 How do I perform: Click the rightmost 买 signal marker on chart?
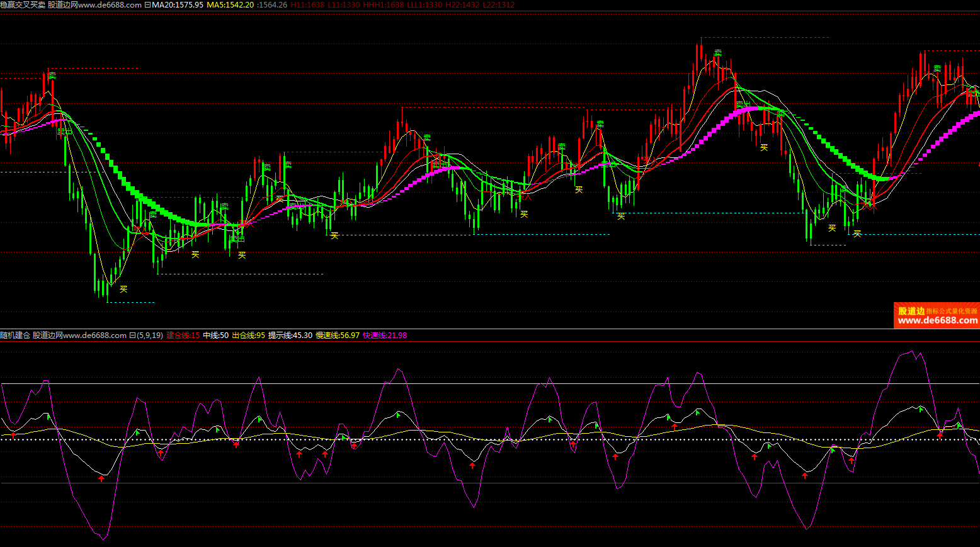point(857,234)
